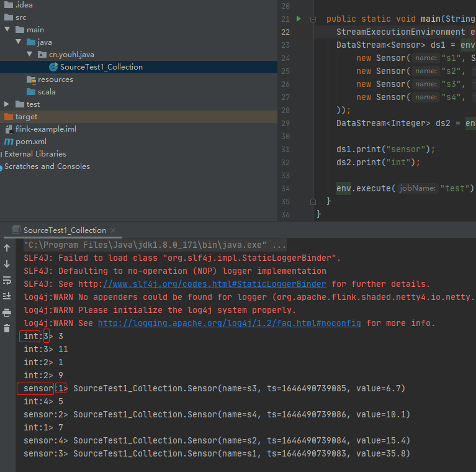This screenshot has height=472, width=476.
Task: Click console output line "int:1> 7"
Action: [43, 428]
